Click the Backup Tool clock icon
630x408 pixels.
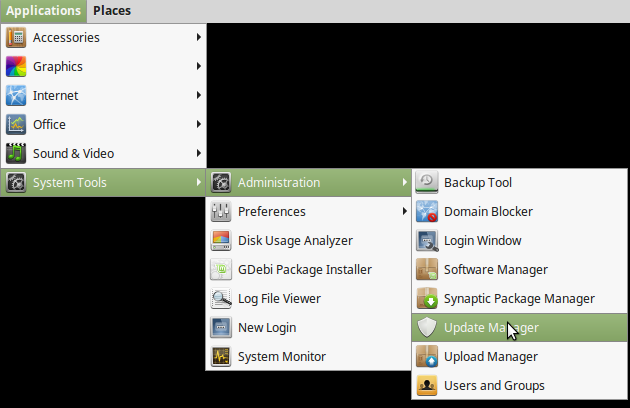[427, 182]
